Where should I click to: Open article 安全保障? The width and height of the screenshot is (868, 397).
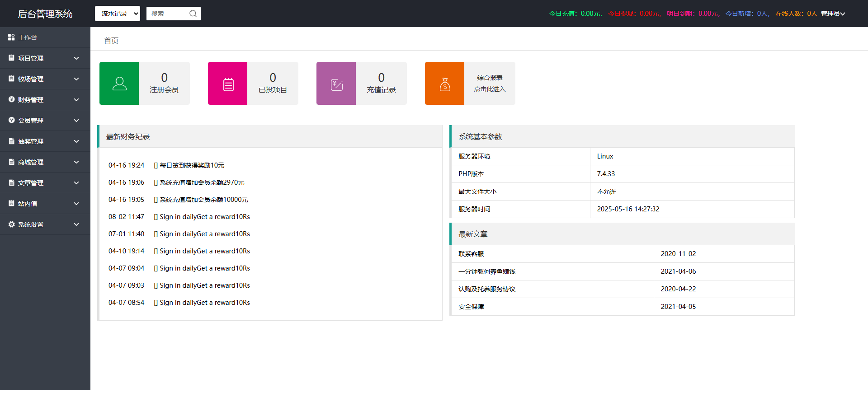471,307
